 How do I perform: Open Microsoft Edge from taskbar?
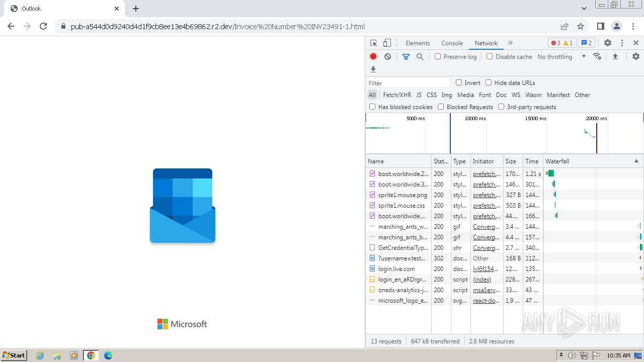point(108,355)
